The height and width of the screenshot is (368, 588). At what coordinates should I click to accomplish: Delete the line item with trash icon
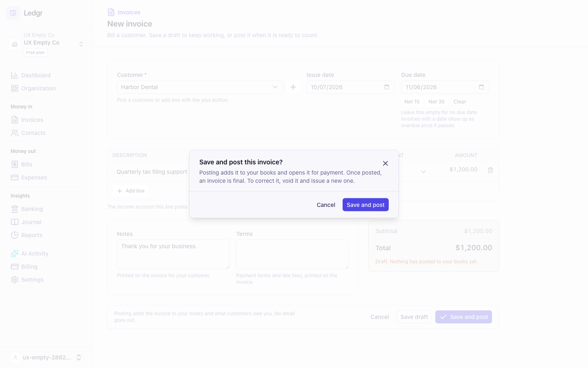click(490, 170)
